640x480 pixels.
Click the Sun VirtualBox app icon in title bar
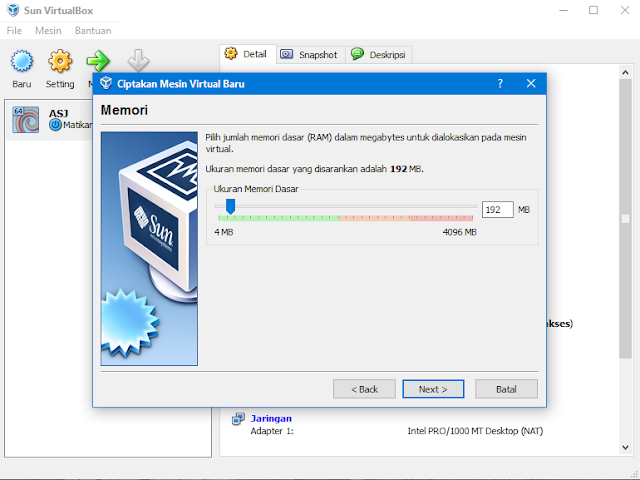tap(13, 10)
